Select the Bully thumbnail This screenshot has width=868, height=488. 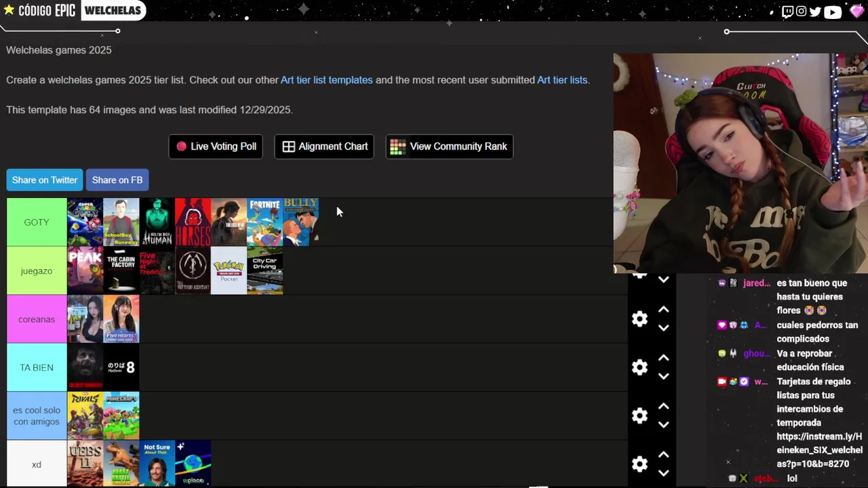click(x=300, y=222)
